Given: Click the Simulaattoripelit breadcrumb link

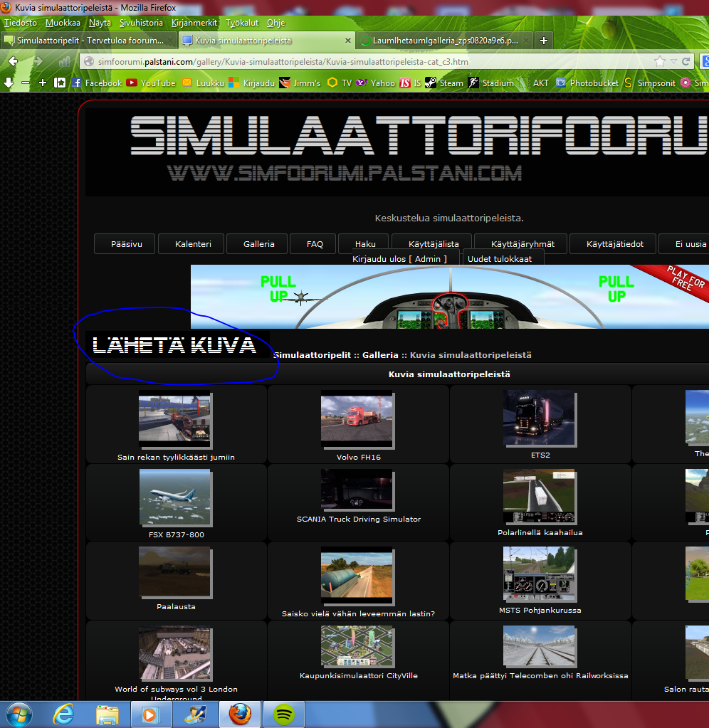Looking at the screenshot, I should [x=312, y=354].
